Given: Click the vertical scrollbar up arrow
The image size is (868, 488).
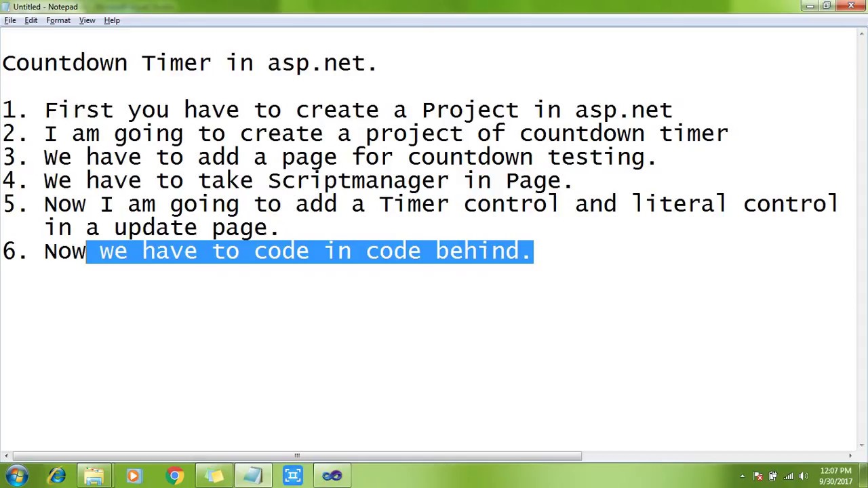Looking at the screenshot, I should click(x=862, y=33).
